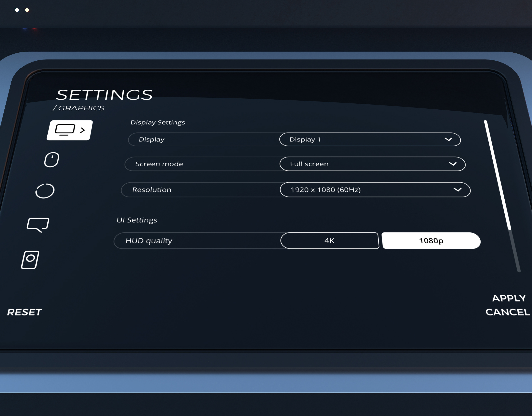
Task: Open the speaker audio settings icon
Action: click(30, 260)
